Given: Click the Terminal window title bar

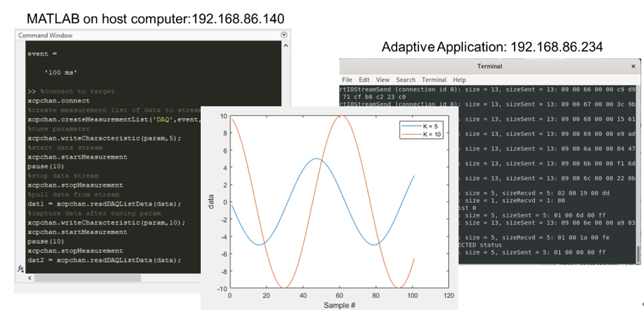Looking at the screenshot, I should tap(486, 66).
